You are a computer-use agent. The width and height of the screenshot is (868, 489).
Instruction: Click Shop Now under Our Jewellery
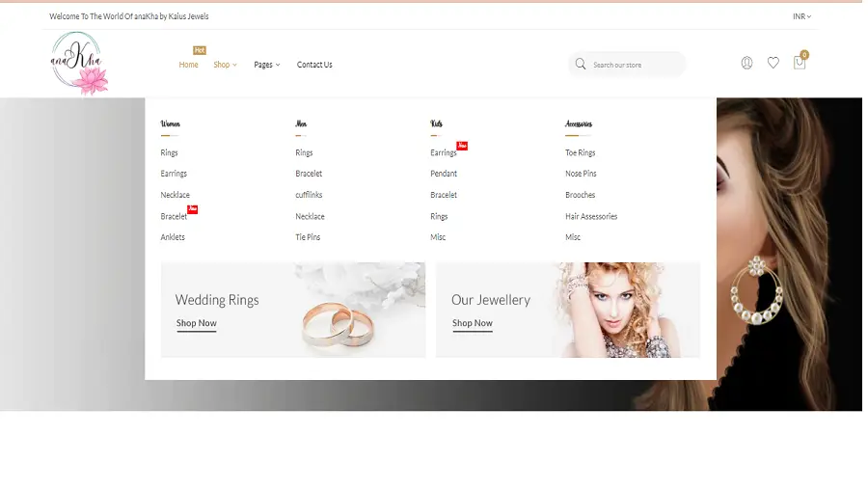coord(472,323)
